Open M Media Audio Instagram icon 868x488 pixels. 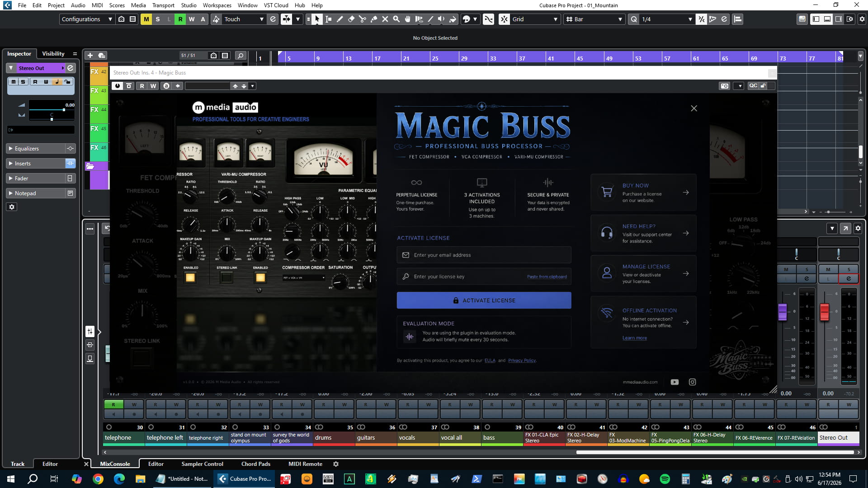(x=692, y=382)
